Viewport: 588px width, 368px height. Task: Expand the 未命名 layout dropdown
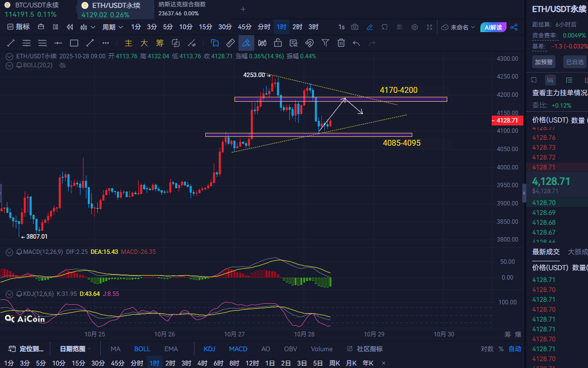pos(459,27)
